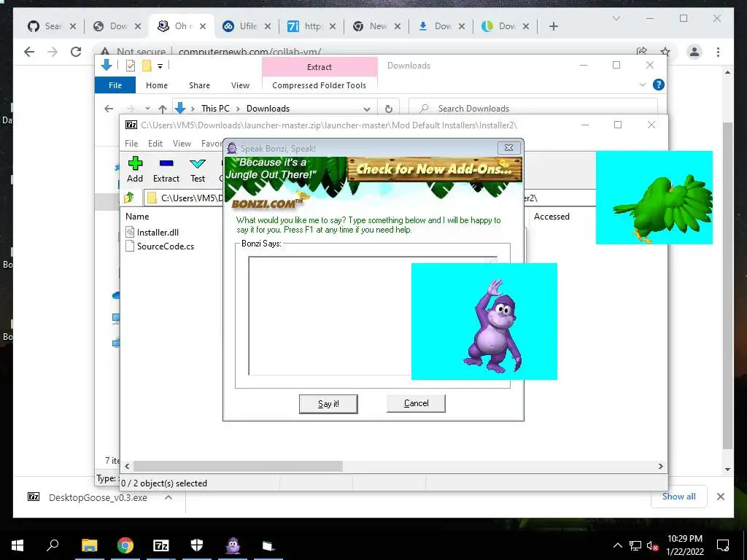Click the 7-Zip Test toolbar button

tap(197, 170)
